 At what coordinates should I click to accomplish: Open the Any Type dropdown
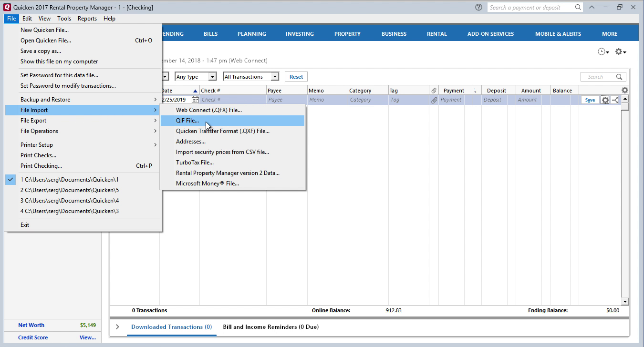[x=196, y=77]
